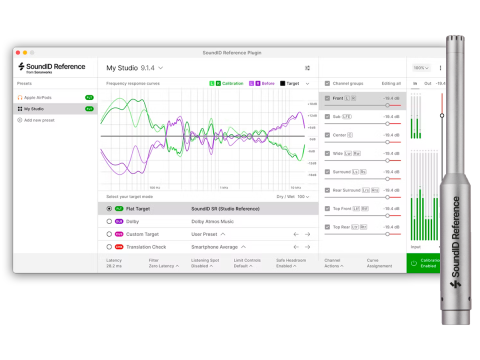Uncheck the Wide channel group checkbox
480x360 pixels.
click(x=327, y=153)
